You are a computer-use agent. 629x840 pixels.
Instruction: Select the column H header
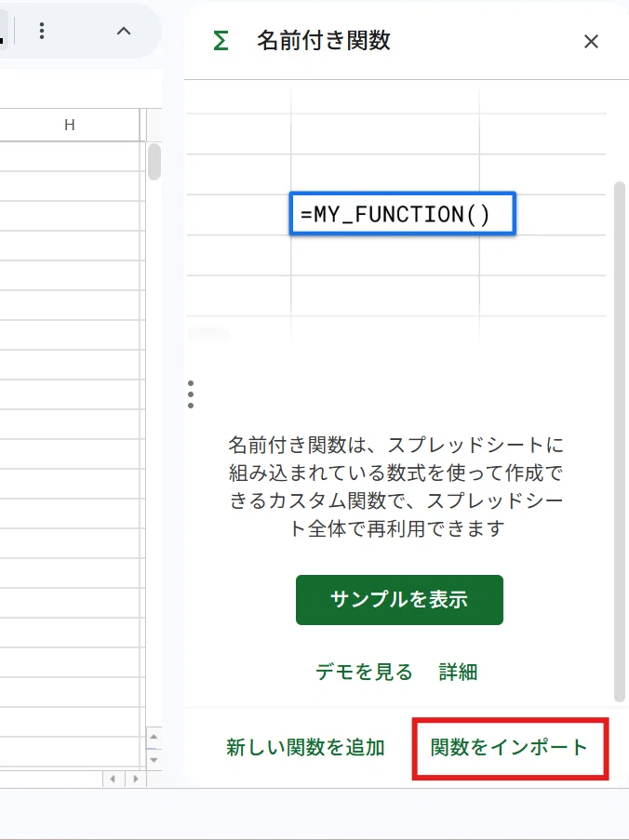pyautogui.click(x=70, y=125)
